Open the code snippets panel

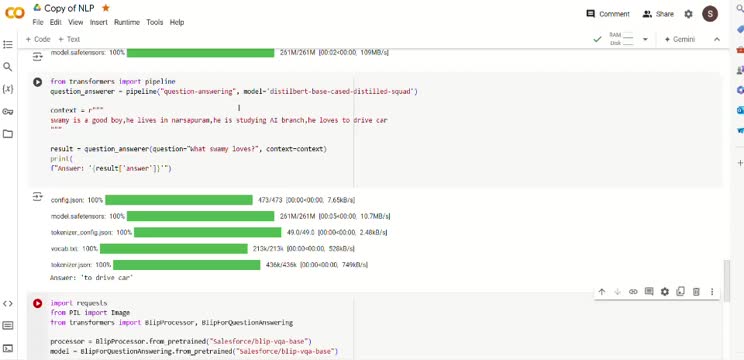click(8, 304)
